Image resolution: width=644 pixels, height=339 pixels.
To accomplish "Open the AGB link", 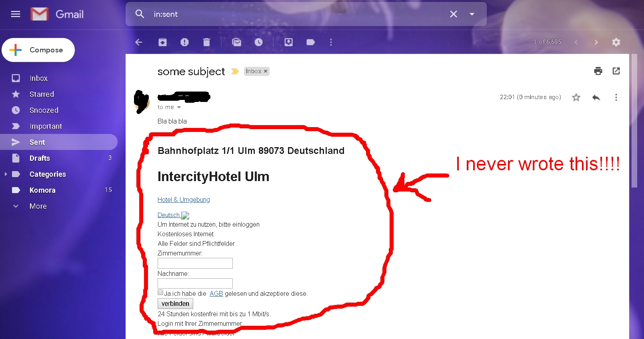I will pyautogui.click(x=216, y=293).
